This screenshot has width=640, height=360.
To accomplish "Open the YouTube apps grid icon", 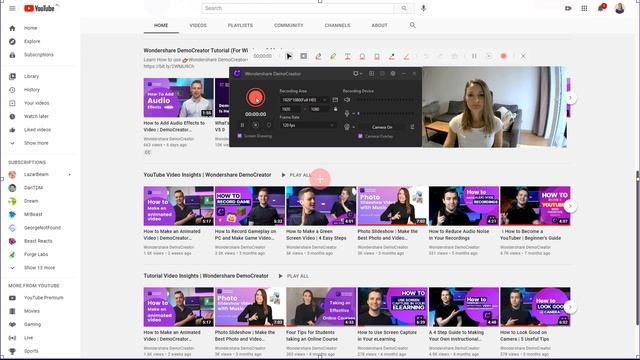I will (x=584, y=8).
